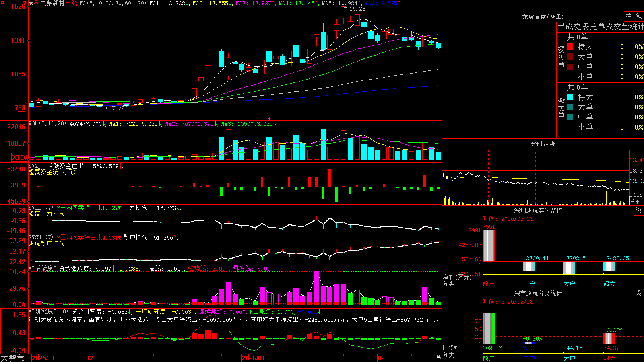644x362 pixels.
Task: Open 设 settings for 深市超赢分类统计 panel
Action: point(639,293)
